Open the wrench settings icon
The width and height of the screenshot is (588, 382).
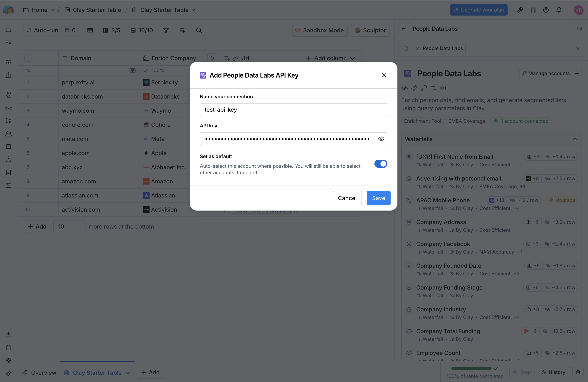point(520,10)
